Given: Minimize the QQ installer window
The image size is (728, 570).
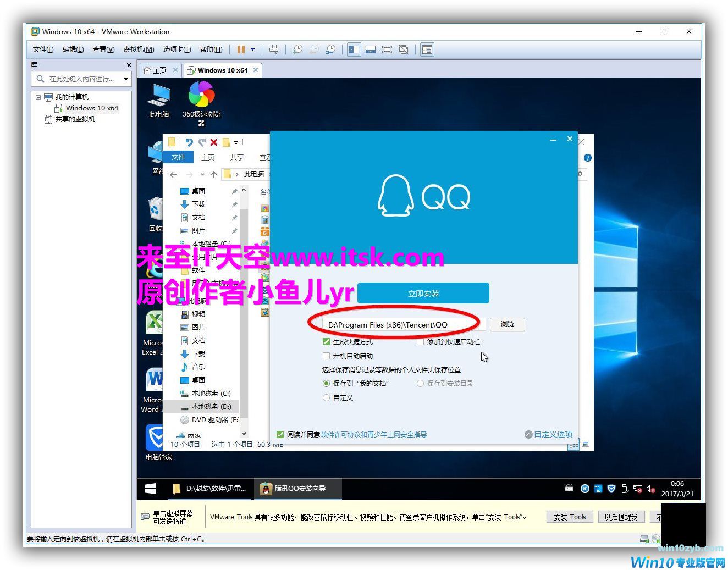Looking at the screenshot, I should [553, 140].
